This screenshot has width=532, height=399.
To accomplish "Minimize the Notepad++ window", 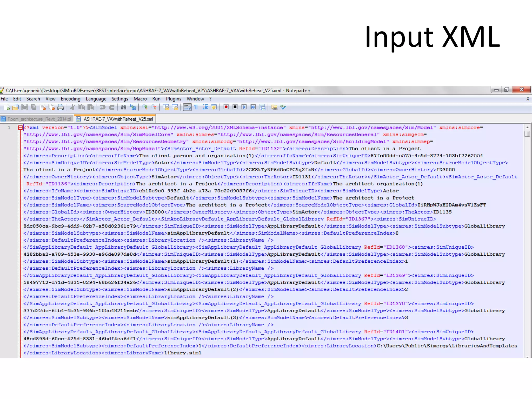I will pos(496,90).
